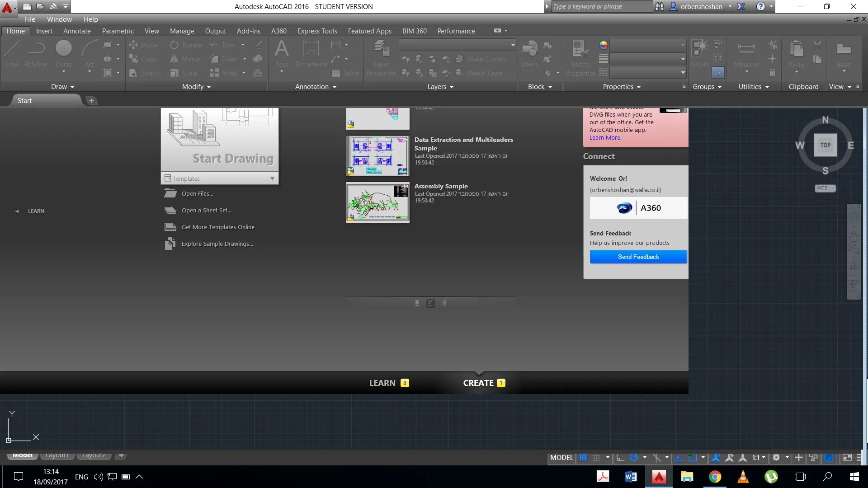868x488 pixels.
Task: Toggle the drawing grid display in status bar
Action: pos(583,457)
